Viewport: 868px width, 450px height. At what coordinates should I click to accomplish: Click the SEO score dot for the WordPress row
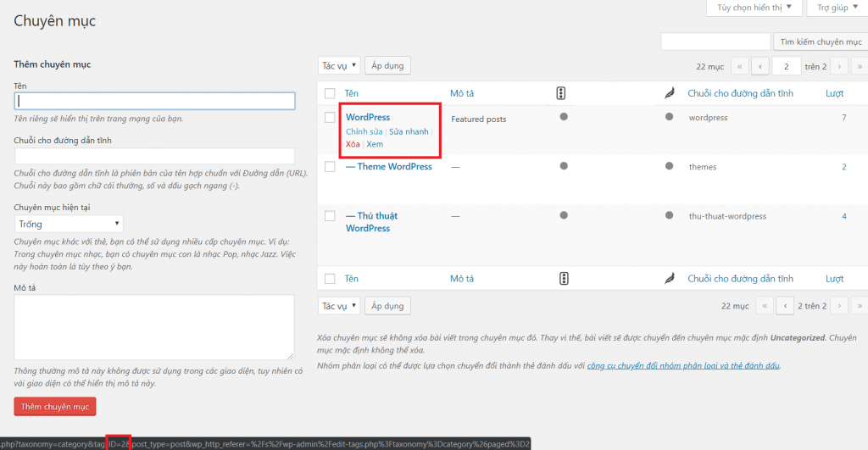(564, 117)
